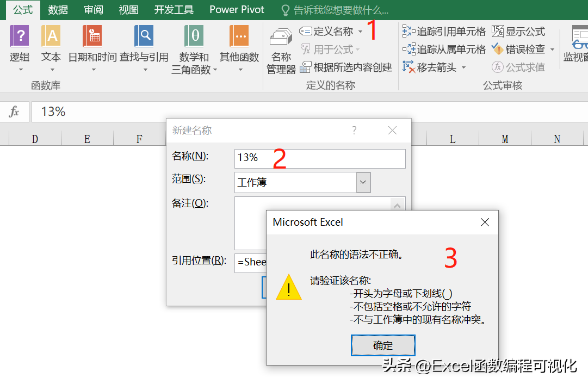Screen dimensions: 588x384
Task: Select column F header
Action: (x=139, y=139)
